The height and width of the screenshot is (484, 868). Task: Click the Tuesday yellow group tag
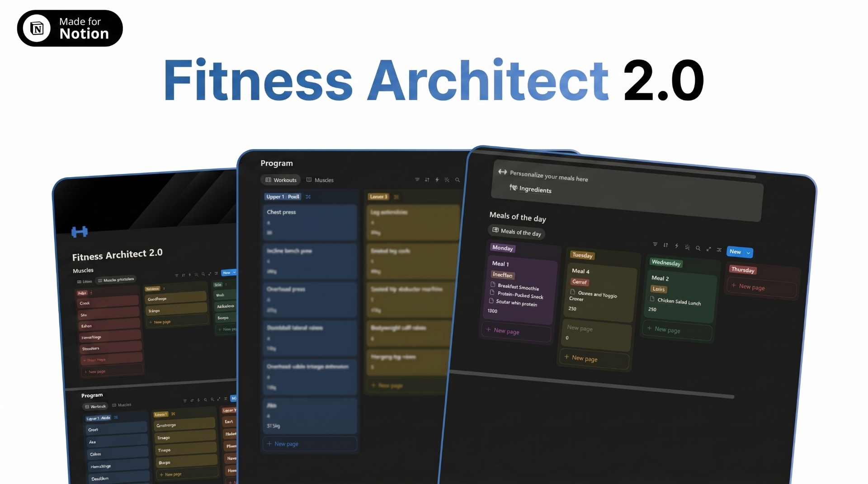pos(582,255)
